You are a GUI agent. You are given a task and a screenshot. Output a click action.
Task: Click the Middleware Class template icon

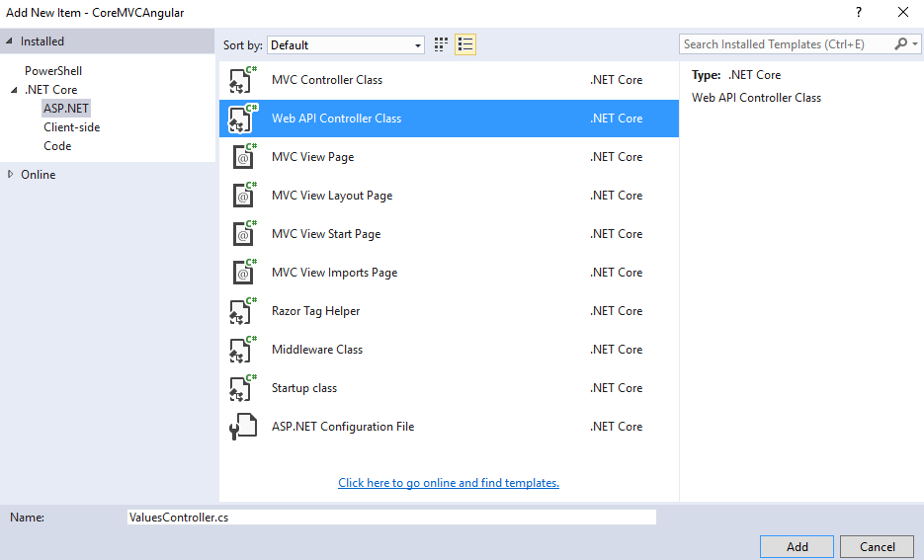tap(243, 350)
